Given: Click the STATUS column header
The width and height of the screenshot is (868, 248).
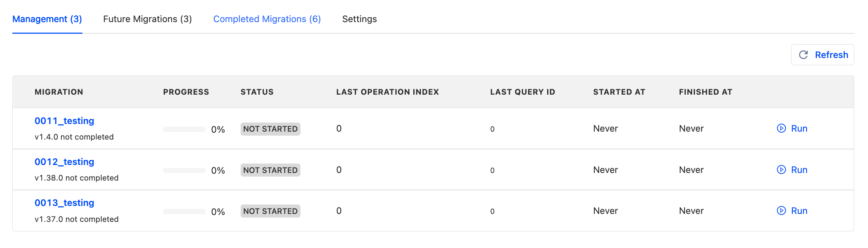Looking at the screenshot, I should coord(257,92).
